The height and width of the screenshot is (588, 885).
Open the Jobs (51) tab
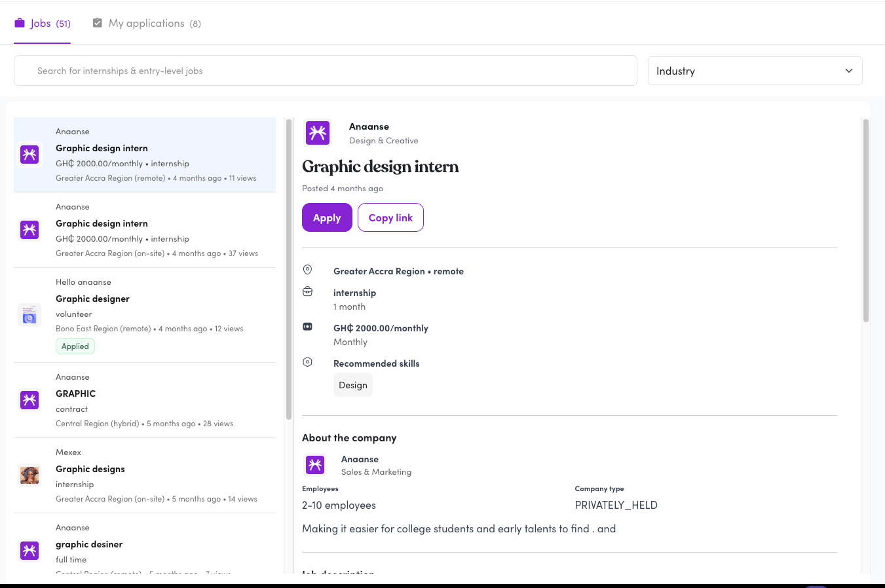pyautogui.click(x=42, y=24)
